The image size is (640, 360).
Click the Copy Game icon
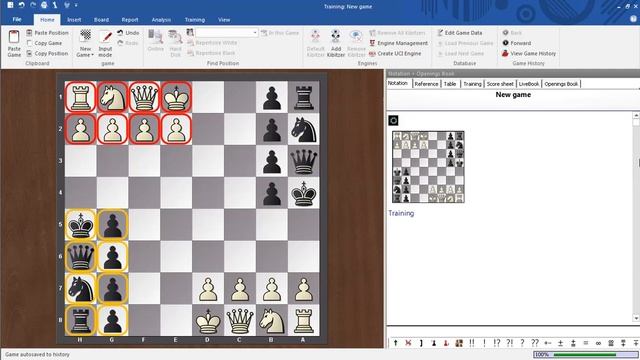29,43
